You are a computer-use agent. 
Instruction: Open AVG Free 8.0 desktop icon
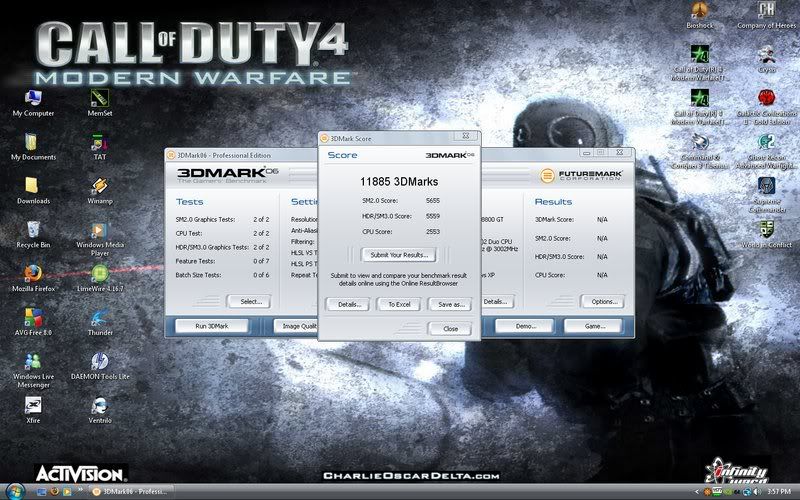(33, 322)
